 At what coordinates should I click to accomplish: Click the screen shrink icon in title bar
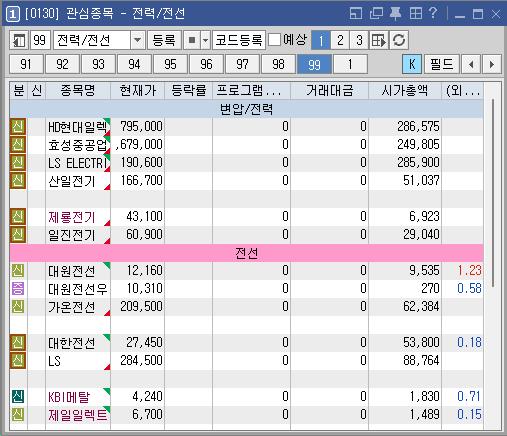(x=356, y=14)
